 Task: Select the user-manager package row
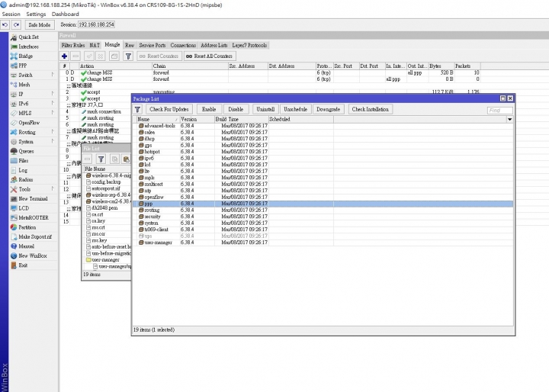tap(323, 243)
